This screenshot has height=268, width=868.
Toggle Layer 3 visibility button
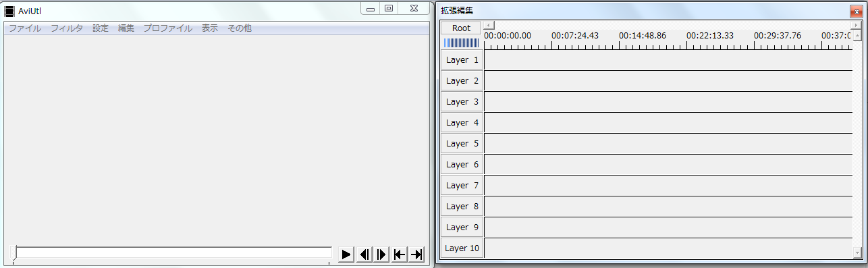click(462, 102)
